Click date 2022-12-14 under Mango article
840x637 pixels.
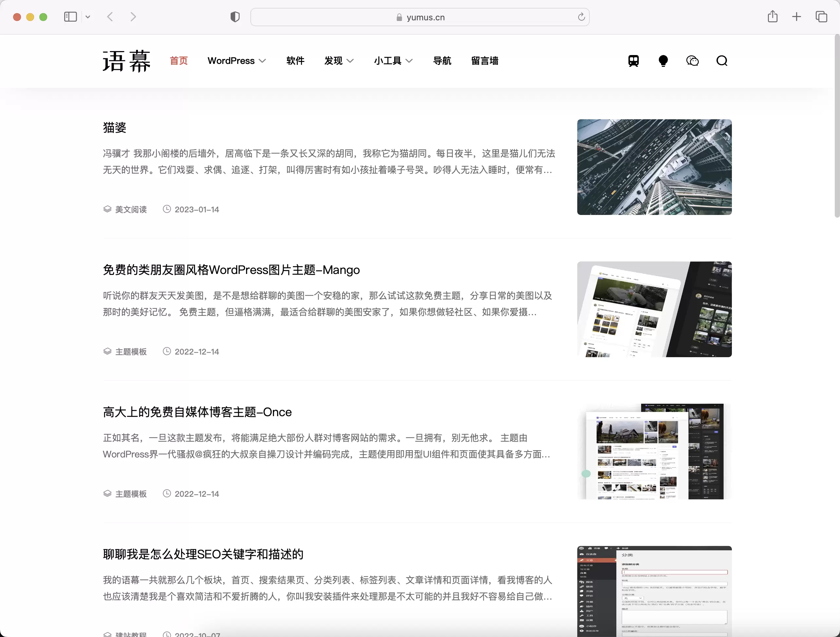[x=197, y=352]
